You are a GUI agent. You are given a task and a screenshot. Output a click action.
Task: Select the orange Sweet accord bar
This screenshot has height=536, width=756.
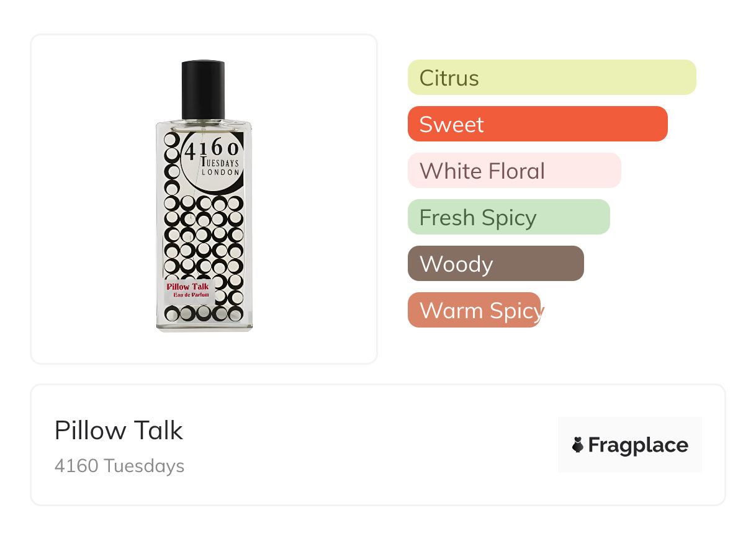point(537,124)
